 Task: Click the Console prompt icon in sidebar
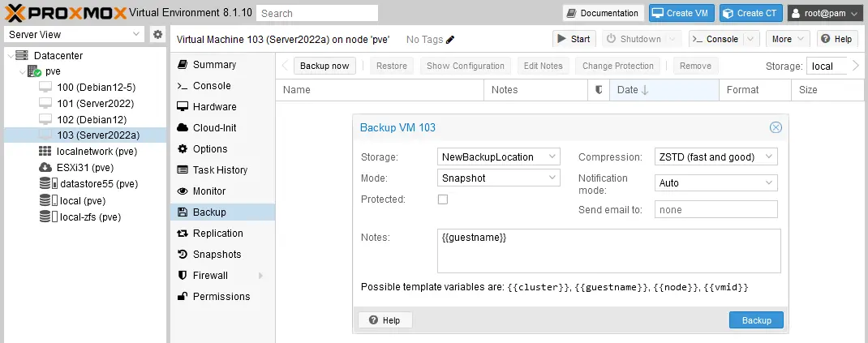tap(183, 86)
